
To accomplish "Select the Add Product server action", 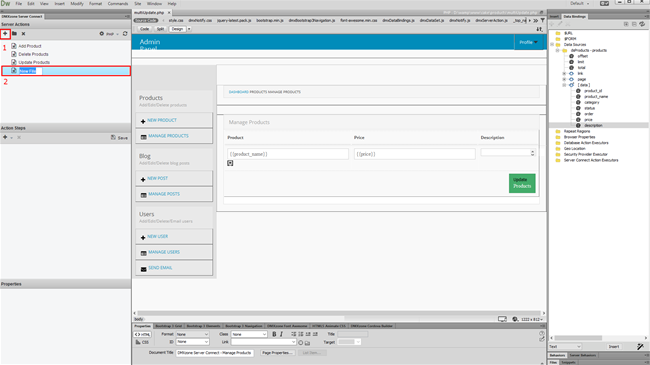I will [x=30, y=46].
